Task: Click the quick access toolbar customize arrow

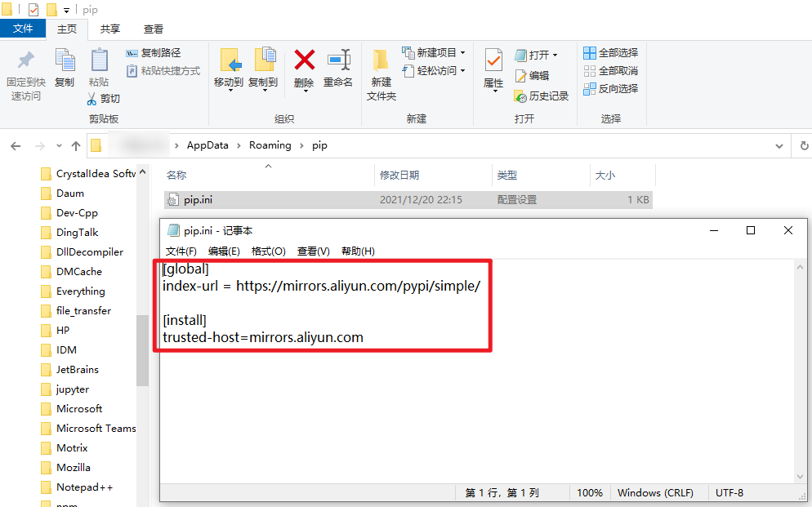Action: click(x=66, y=10)
